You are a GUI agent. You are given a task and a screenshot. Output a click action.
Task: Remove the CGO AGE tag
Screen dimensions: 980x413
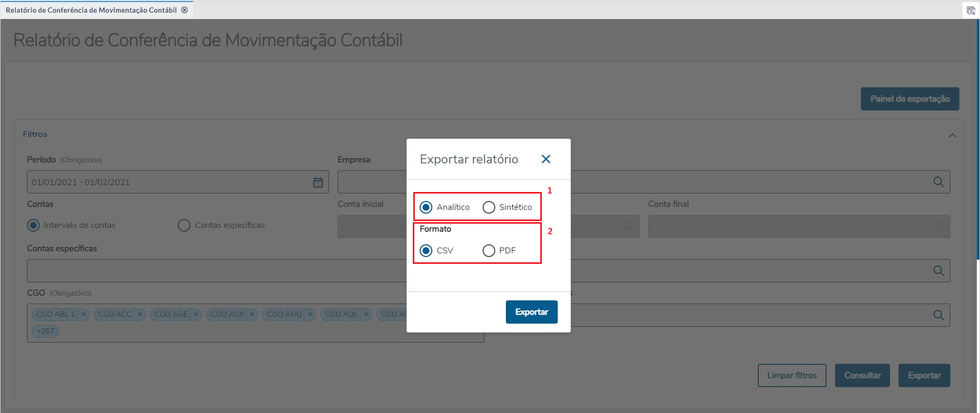click(195, 314)
